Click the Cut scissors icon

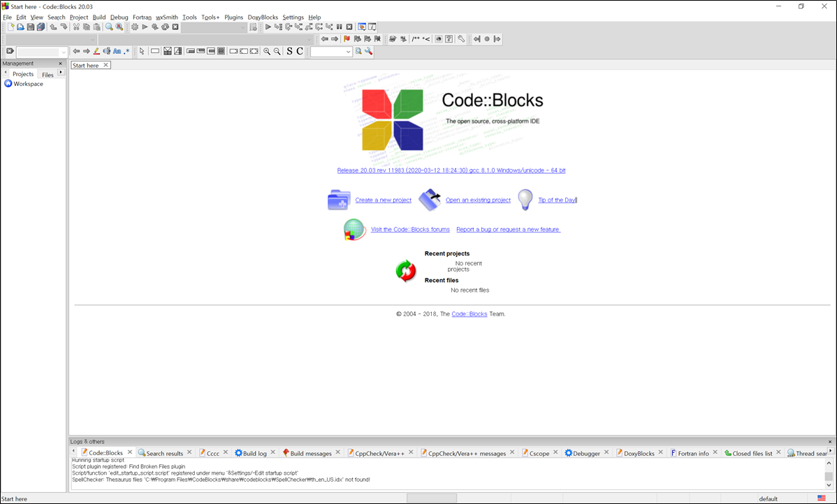(x=76, y=27)
